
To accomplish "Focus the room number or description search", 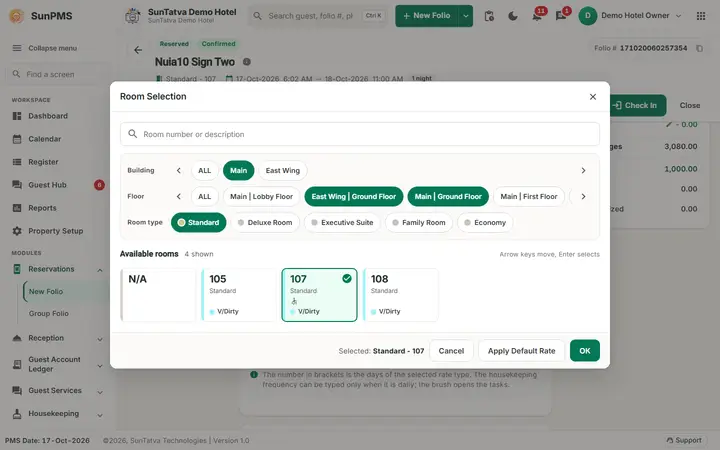I will coord(360,134).
